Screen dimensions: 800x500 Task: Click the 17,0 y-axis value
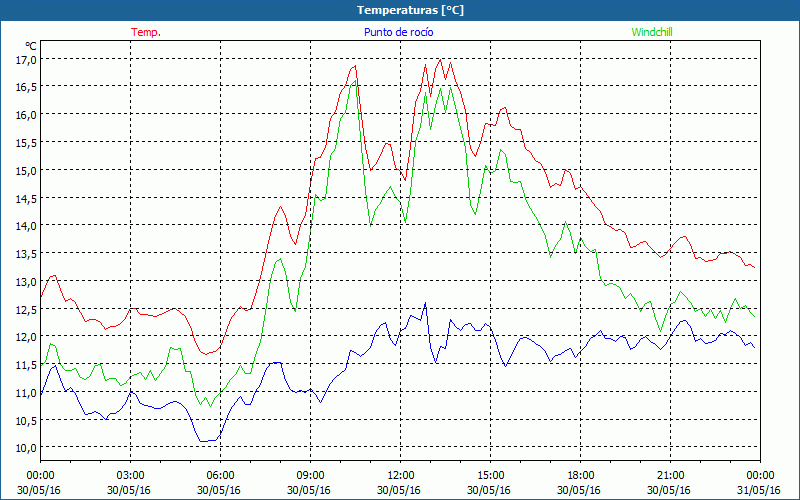[26, 60]
